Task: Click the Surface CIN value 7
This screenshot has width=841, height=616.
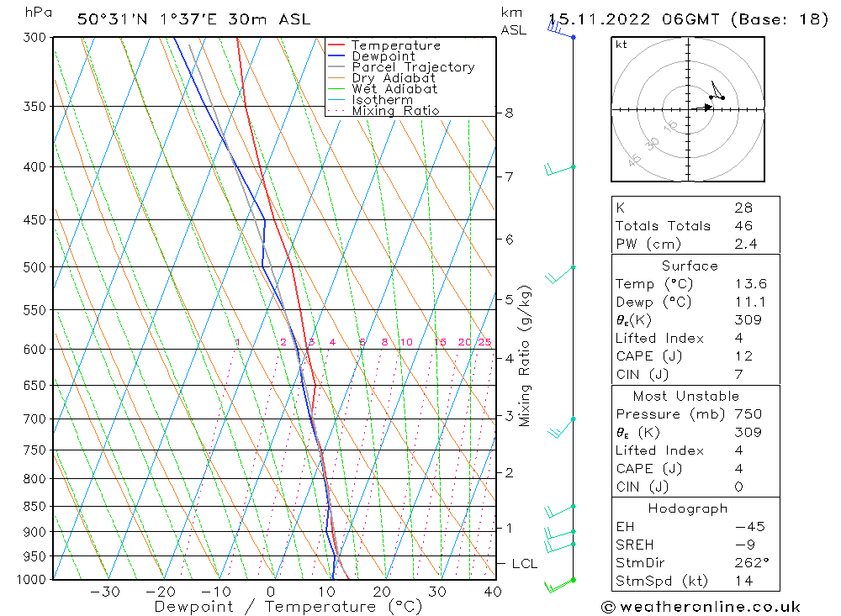Action: (x=739, y=374)
